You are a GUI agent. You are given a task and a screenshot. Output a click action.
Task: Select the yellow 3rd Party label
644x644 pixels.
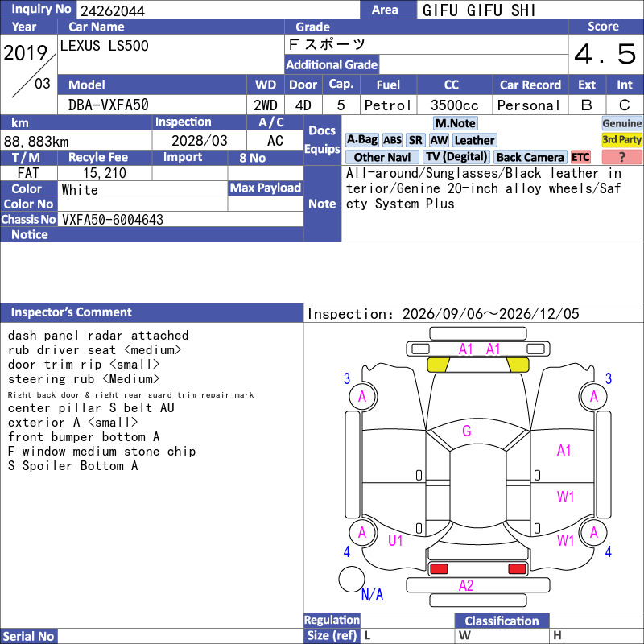(x=621, y=140)
